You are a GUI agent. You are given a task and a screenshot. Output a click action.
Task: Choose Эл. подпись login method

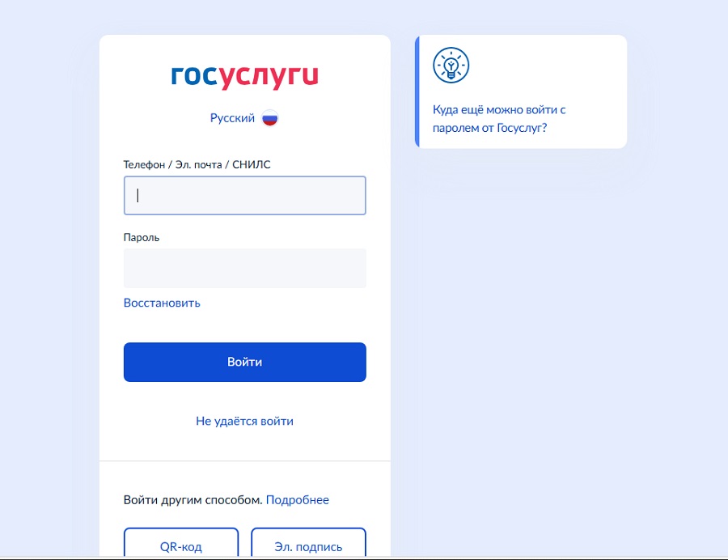pyautogui.click(x=308, y=542)
